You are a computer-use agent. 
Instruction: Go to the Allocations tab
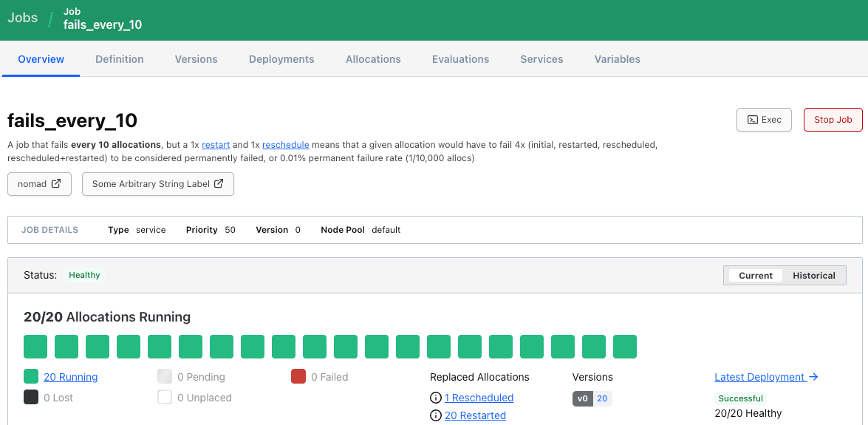click(373, 59)
